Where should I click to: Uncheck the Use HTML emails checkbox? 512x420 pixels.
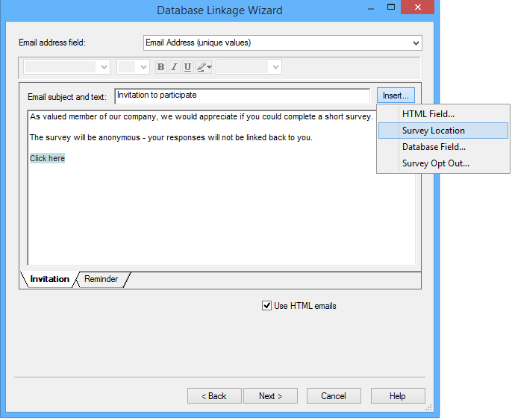266,306
